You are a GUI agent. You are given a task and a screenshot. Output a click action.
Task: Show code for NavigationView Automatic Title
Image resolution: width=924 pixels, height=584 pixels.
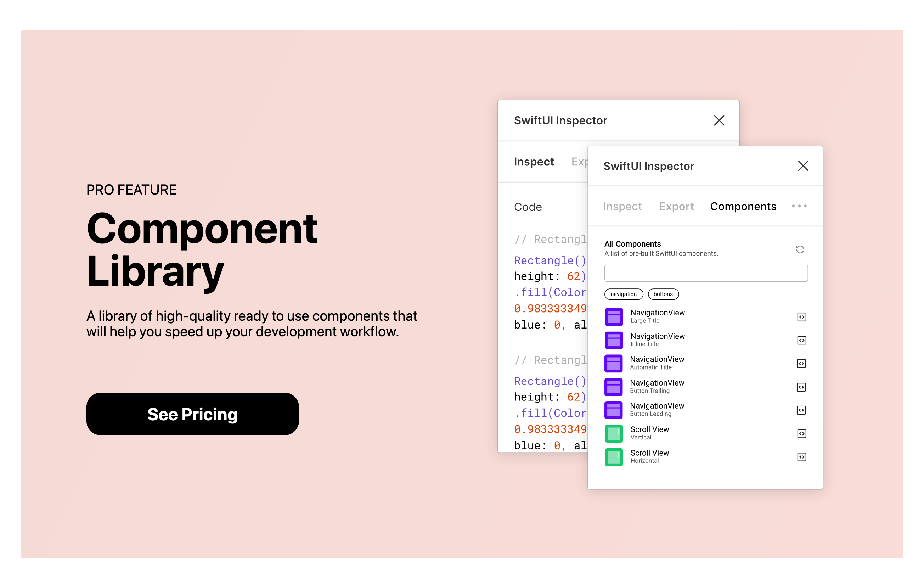(x=801, y=363)
